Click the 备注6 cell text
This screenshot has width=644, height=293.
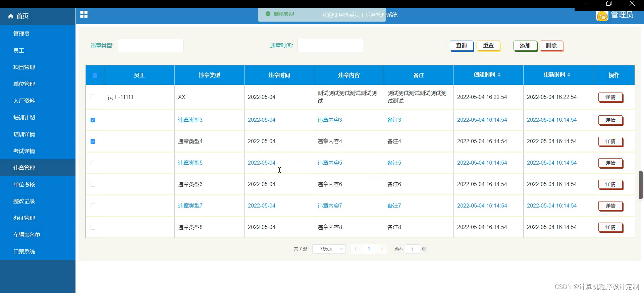click(394, 184)
